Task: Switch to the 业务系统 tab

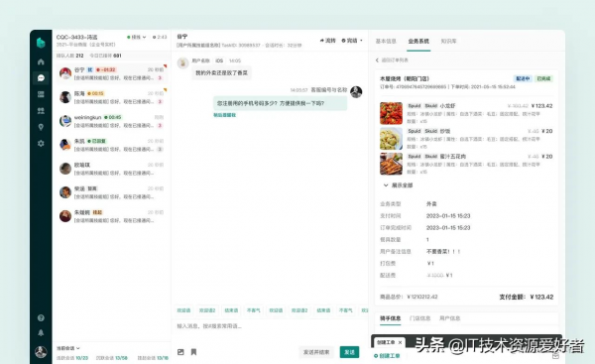Action: [418, 41]
